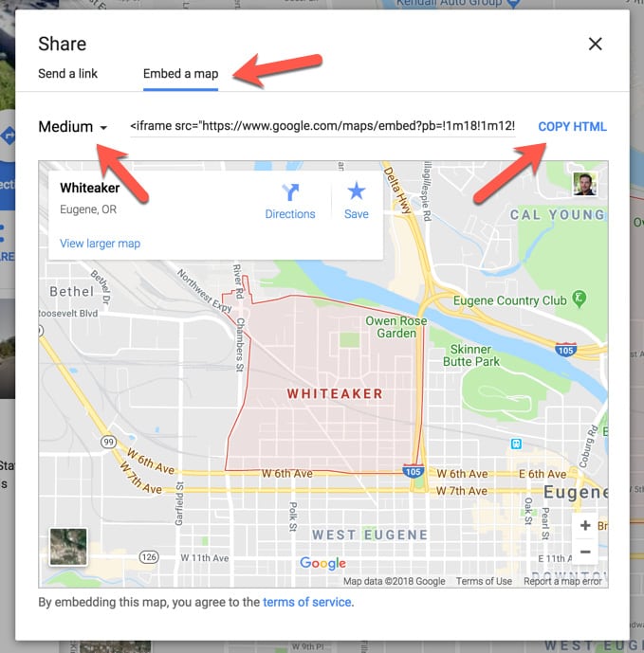The width and height of the screenshot is (644, 653).
Task: Click the dropdown arrow next to Medium
Action: point(103,127)
